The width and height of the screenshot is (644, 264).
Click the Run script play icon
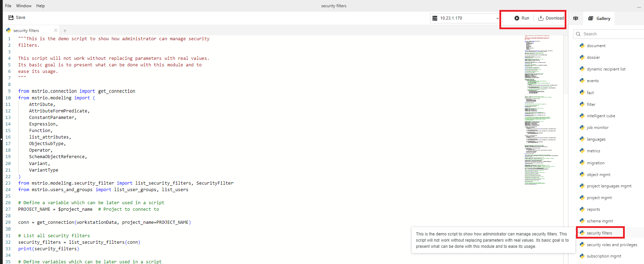[x=517, y=18]
